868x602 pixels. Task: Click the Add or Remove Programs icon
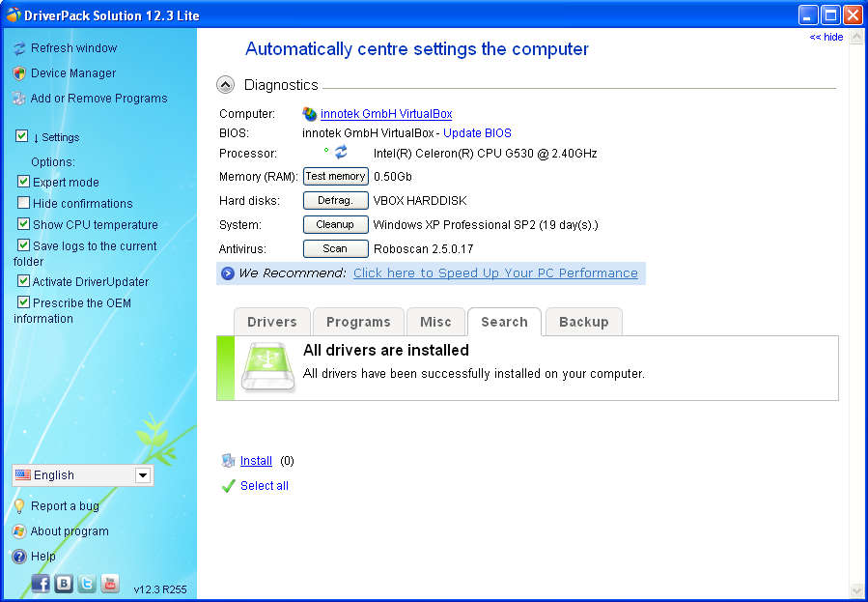(19, 99)
